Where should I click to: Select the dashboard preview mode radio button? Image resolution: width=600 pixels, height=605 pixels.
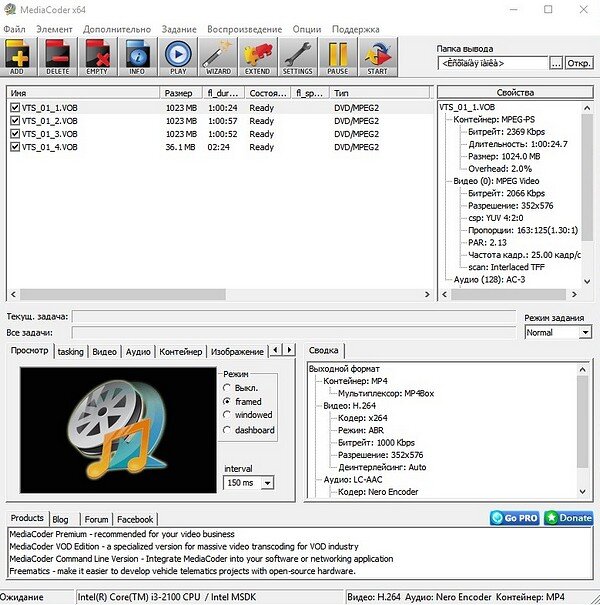pyautogui.click(x=227, y=430)
